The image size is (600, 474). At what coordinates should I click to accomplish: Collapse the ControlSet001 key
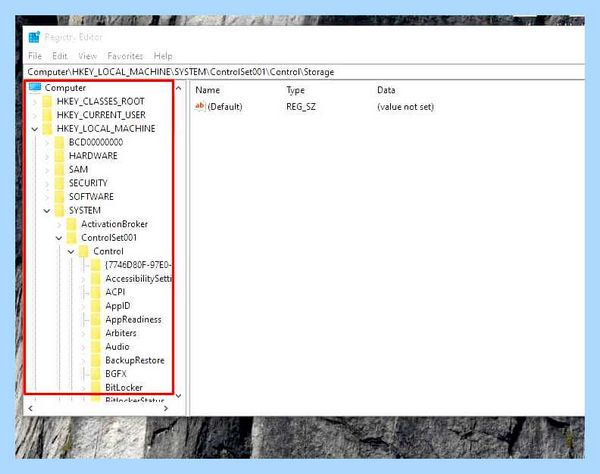coord(59,238)
